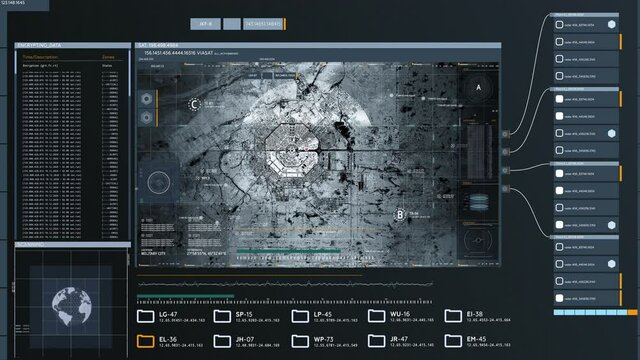Check the fourth node checkbox in the second group
Viewport: 640px width, 360px height.
(560, 150)
